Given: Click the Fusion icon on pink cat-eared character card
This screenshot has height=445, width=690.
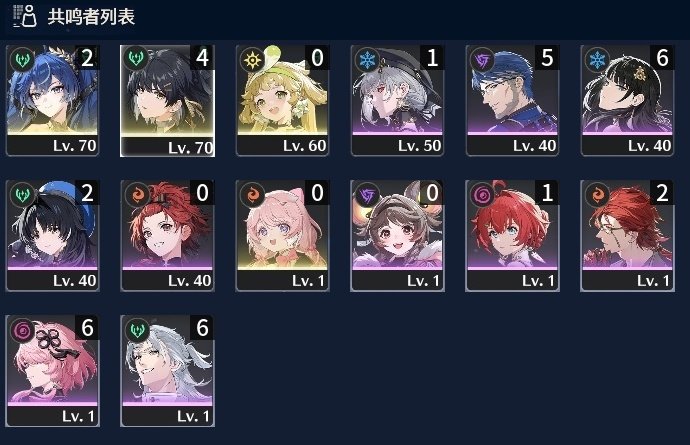Looking at the screenshot, I should point(252,195).
